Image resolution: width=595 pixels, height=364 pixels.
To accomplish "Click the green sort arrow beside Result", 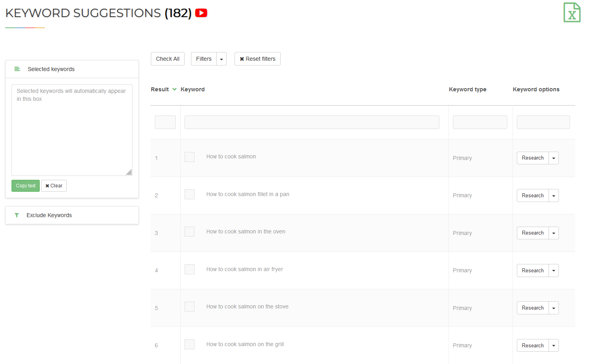I will (x=174, y=89).
